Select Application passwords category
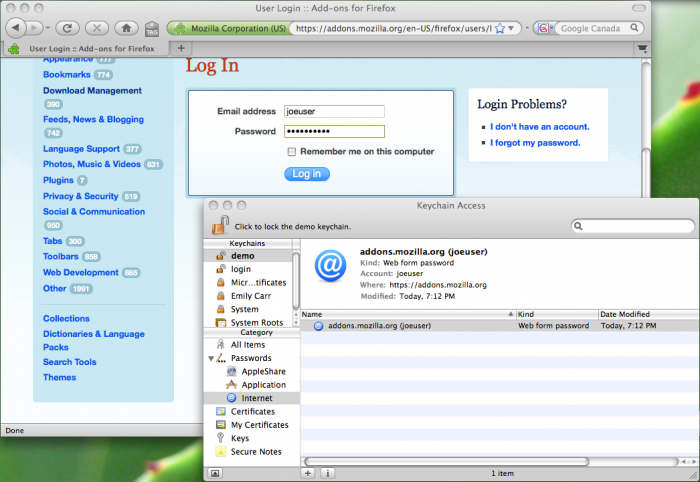Viewport: 700px width, 482px height. click(252, 385)
